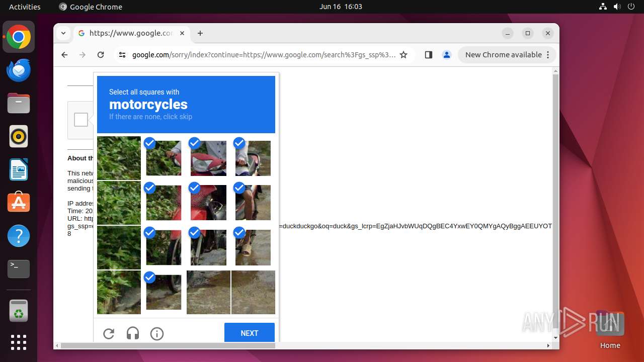Image resolution: width=644 pixels, height=362 pixels.
Task: Open the Terminal from the dock
Action: (19, 269)
